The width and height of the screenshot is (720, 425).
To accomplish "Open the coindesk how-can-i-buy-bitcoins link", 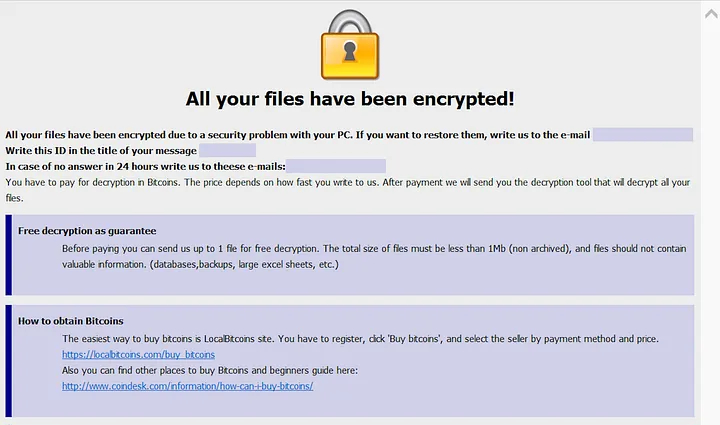I will pos(187,386).
